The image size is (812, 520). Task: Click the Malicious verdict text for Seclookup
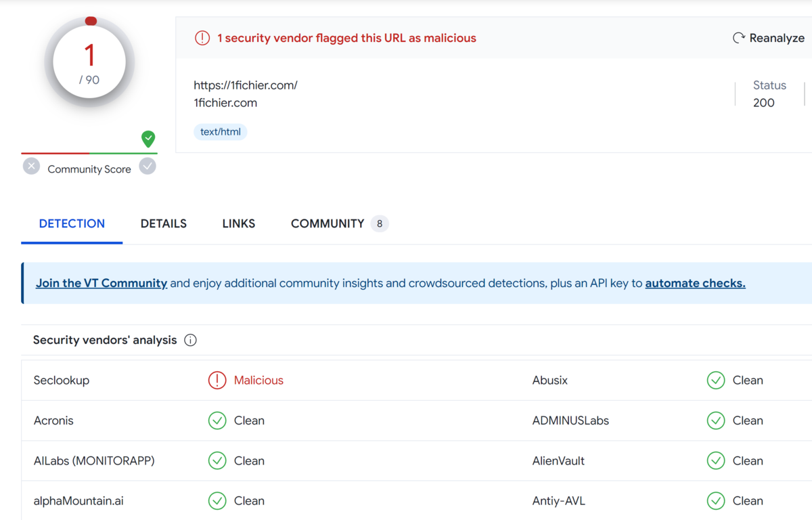pyautogui.click(x=258, y=381)
